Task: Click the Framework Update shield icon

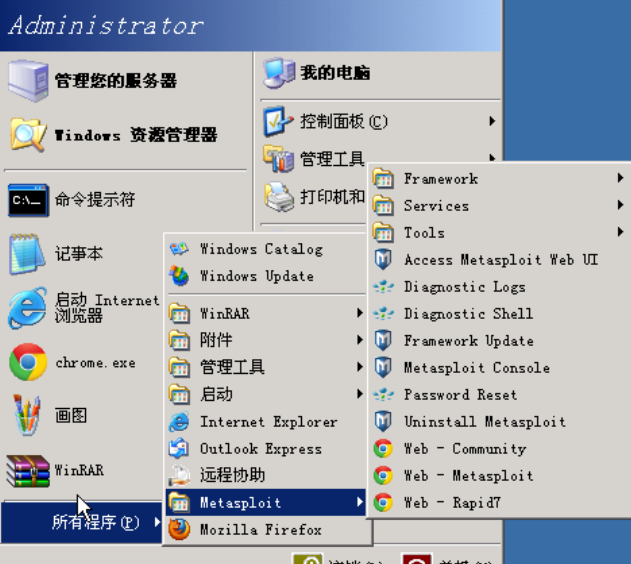Action: coord(383,341)
